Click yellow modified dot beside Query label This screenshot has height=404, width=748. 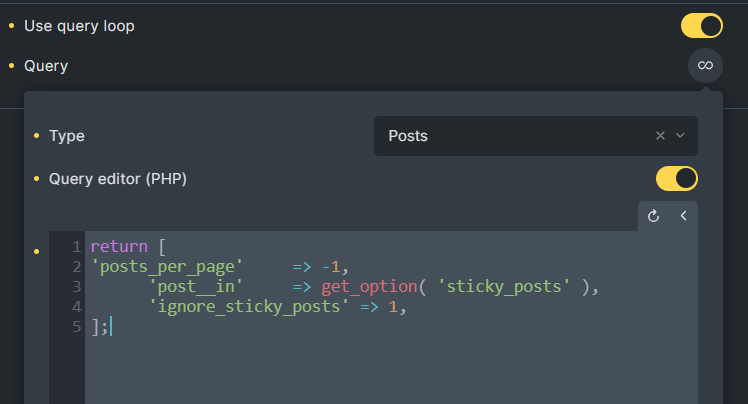(x=11, y=65)
